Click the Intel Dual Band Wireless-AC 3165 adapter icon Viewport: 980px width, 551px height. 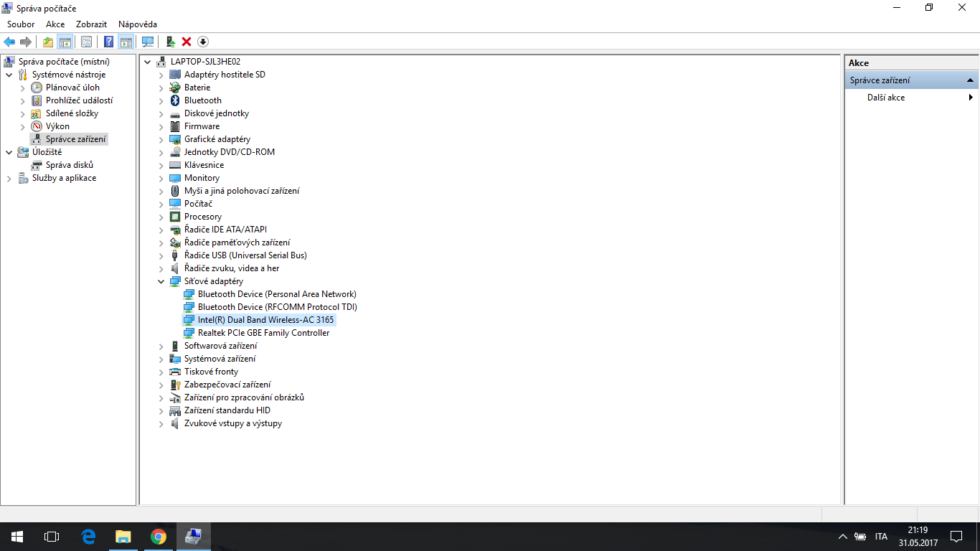tap(189, 320)
